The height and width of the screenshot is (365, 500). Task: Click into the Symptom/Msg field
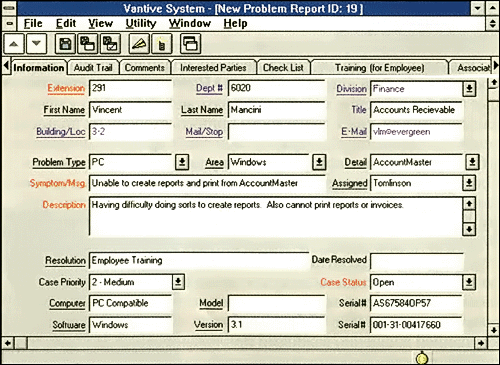point(207,183)
